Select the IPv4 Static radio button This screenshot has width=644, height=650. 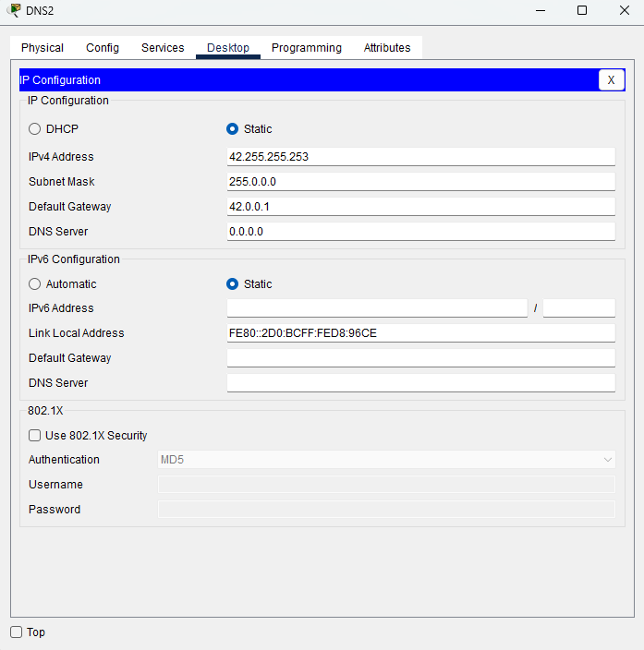(x=232, y=129)
